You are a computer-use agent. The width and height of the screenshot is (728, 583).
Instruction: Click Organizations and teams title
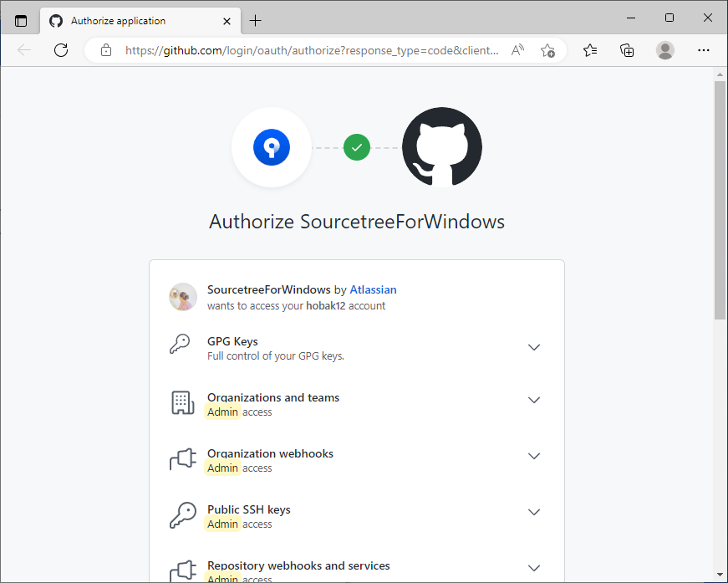pos(273,397)
